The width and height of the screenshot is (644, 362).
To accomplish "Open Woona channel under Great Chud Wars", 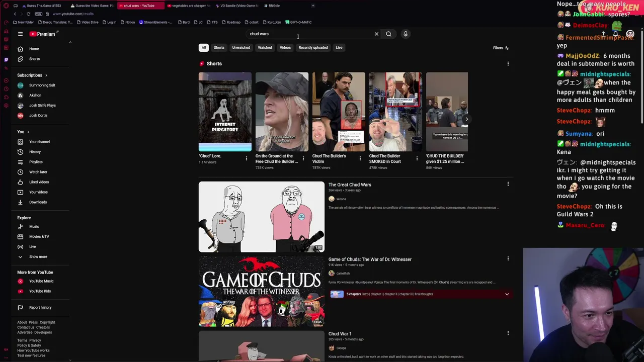I will point(341,199).
